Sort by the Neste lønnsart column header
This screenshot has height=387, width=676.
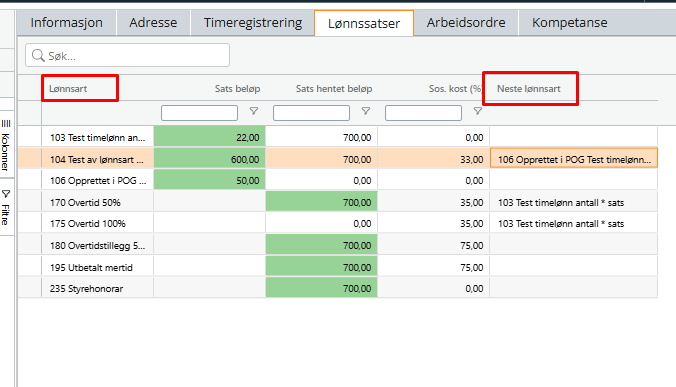[529, 89]
